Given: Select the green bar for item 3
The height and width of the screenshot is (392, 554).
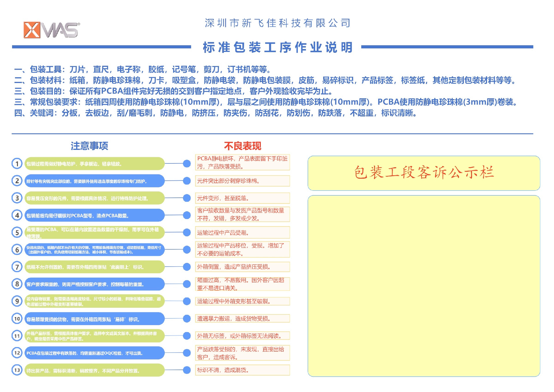Looking at the screenshot, I should (94, 198).
